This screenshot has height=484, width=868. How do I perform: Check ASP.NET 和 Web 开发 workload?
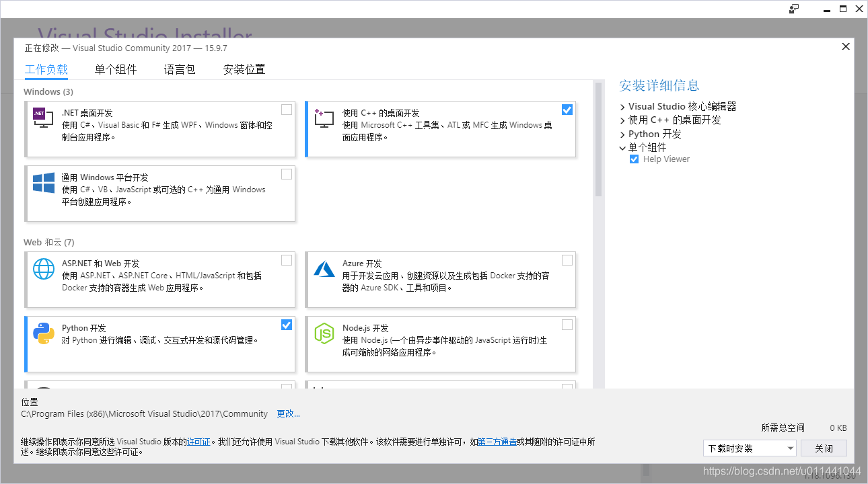(x=287, y=260)
